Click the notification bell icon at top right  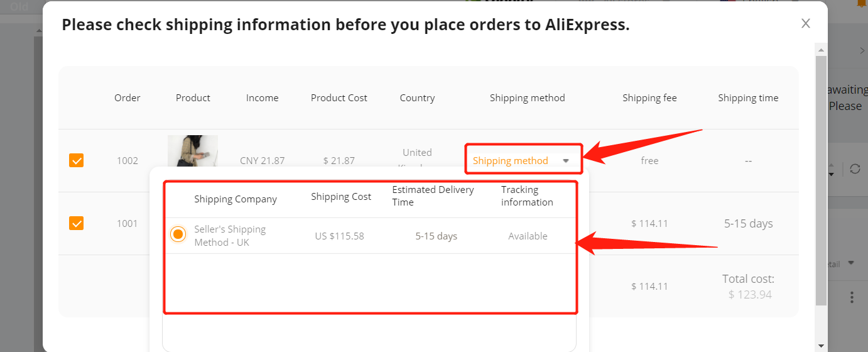862,3
